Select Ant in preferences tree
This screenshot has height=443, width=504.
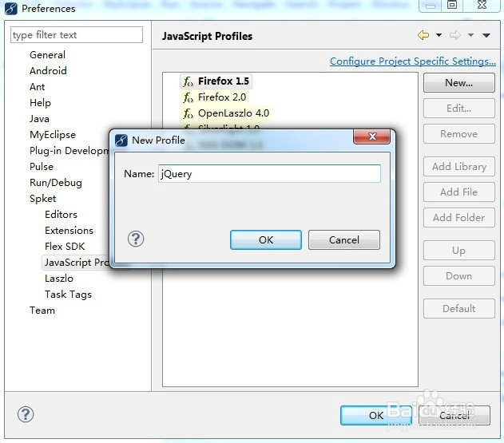pos(38,87)
